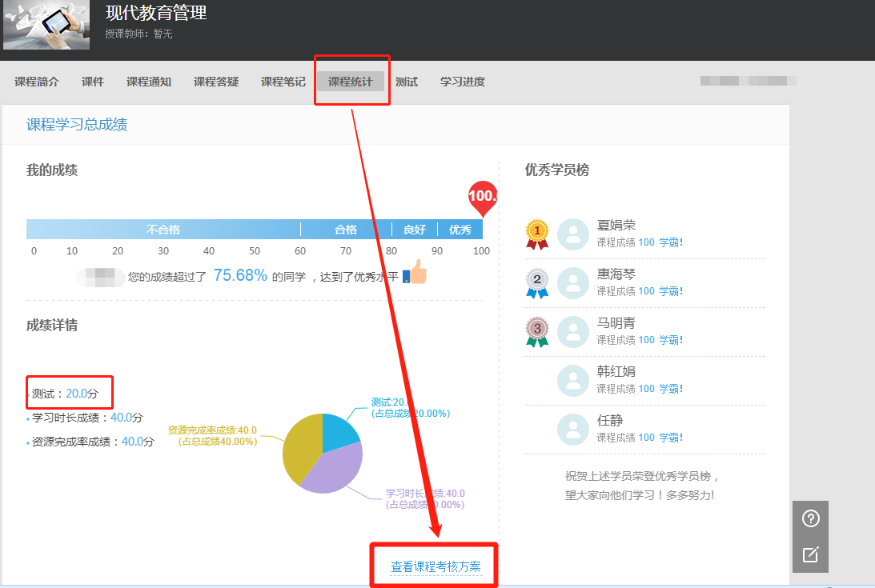Viewport: 875px width, 588px height.
Task: Open the 课程通知 tab
Action: coord(149,82)
